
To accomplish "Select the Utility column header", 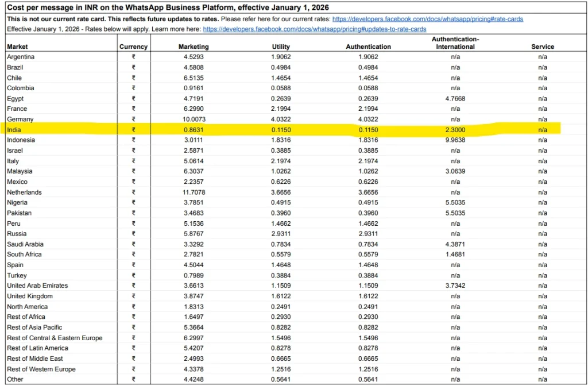I will [x=281, y=47].
